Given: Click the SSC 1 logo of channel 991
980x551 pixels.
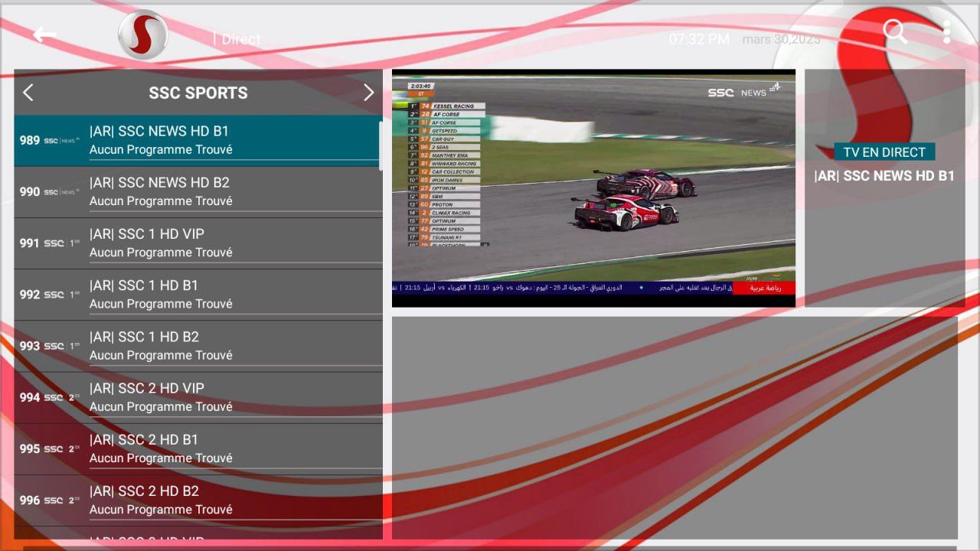Looking at the screenshot, I should tap(62, 243).
